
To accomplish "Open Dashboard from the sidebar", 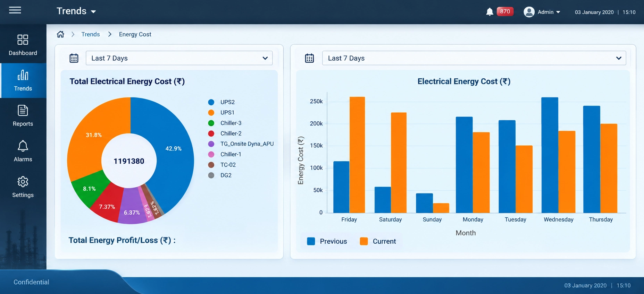I will pyautogui.click(x=23, y=45).
